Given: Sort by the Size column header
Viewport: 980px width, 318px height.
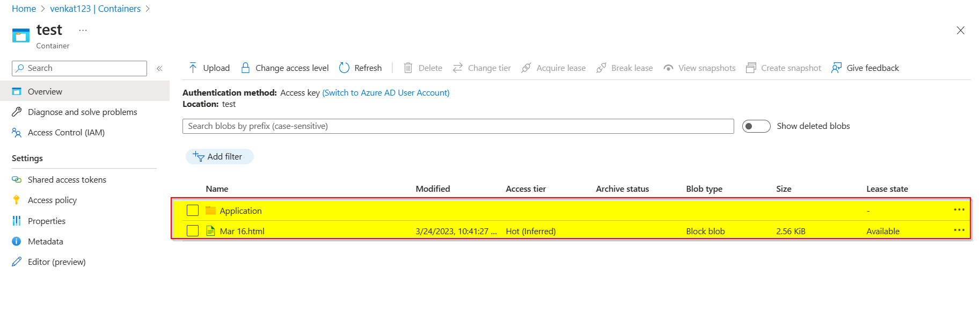Looking at the screenshot, I should click(784, 189).
